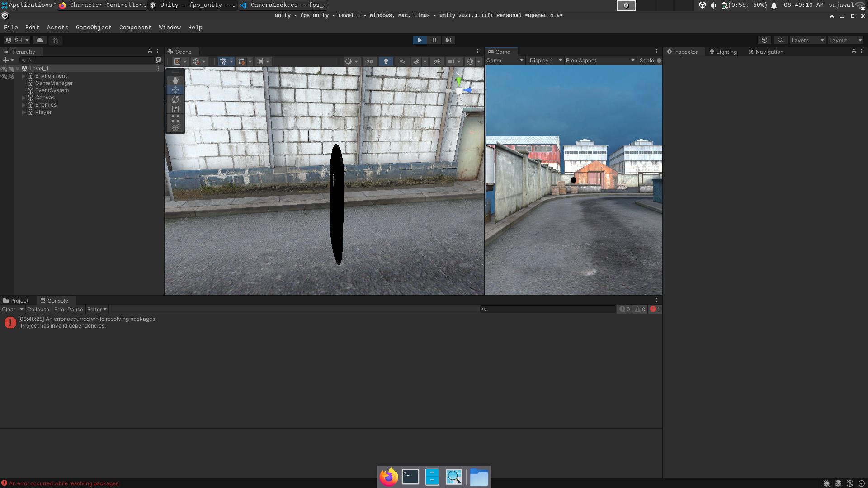Click the Hierarchy search field
The image size is (868, 488).
[87, 60]
